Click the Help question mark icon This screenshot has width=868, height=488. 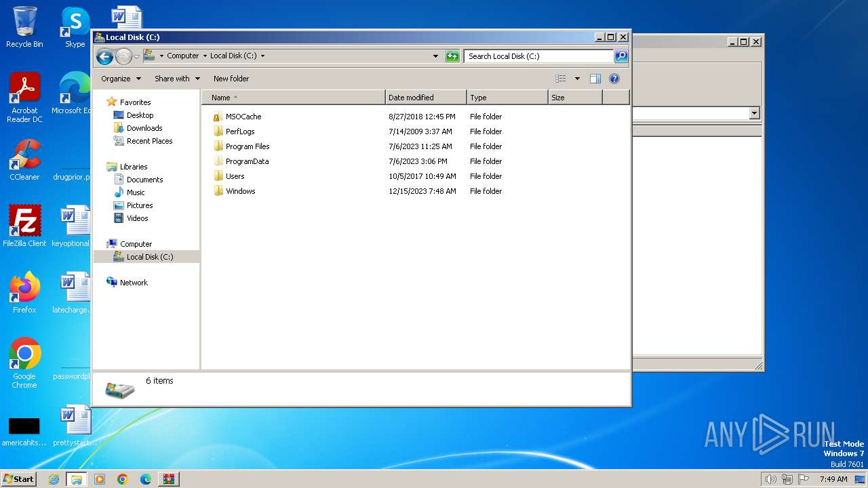point(614,79)
